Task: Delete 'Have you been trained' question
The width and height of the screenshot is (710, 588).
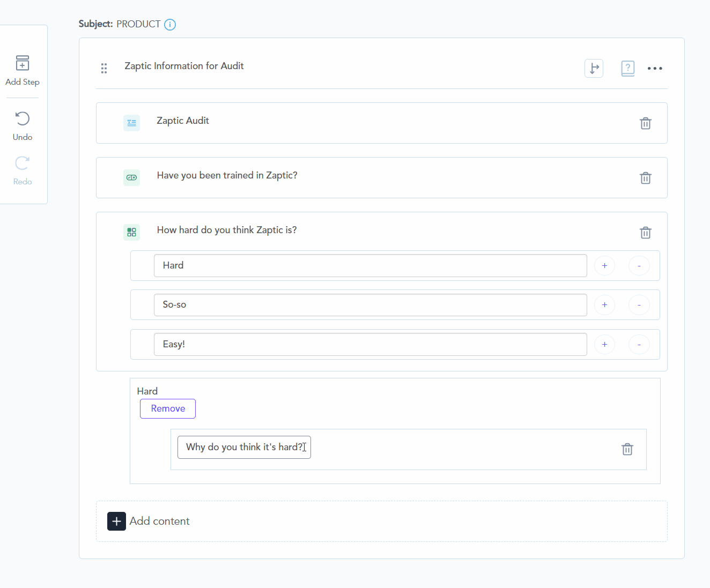Action: click(x=645, y=178)
